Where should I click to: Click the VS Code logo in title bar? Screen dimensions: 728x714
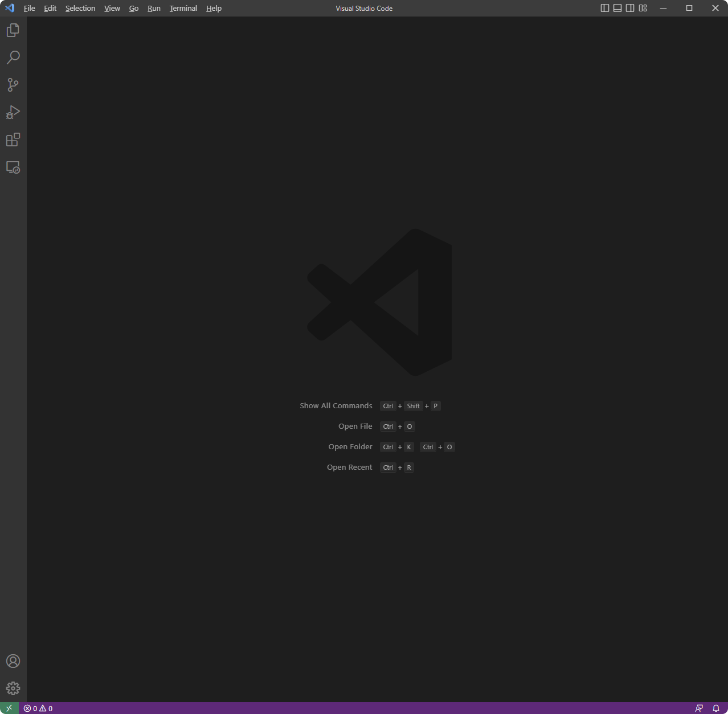coord(10,8)
